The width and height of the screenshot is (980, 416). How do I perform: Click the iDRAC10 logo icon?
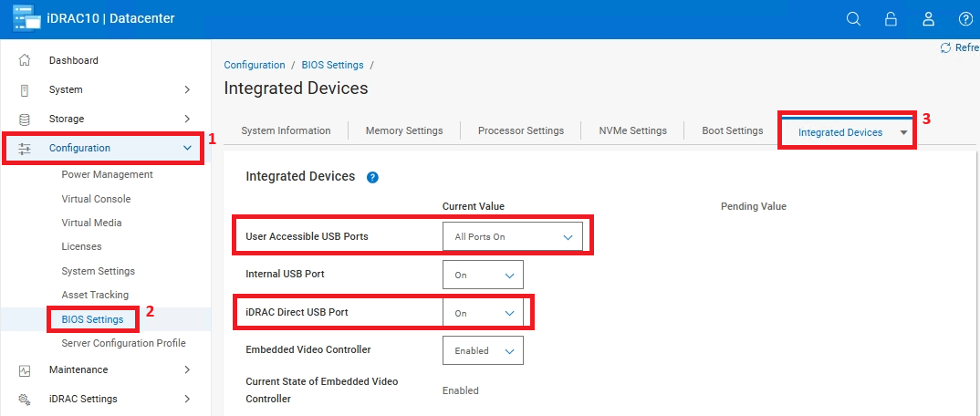pyautogui.click(x=25, y=19)
